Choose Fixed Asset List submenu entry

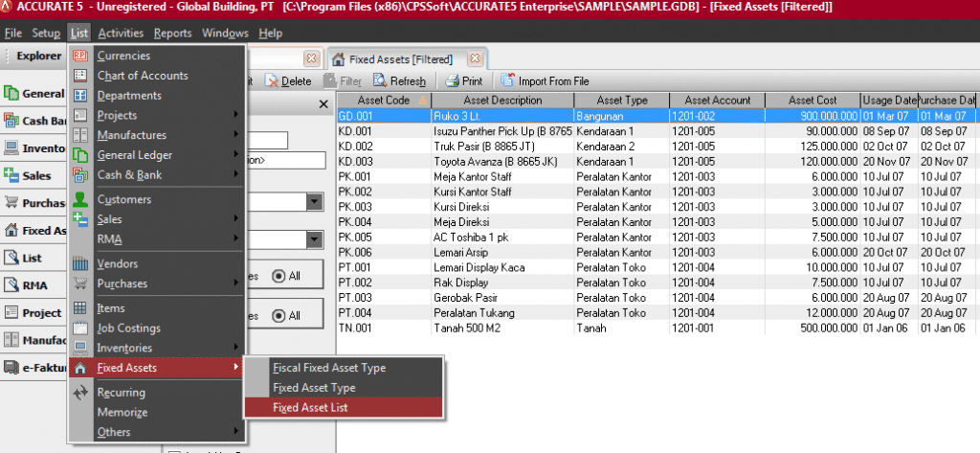pos(344,407)
